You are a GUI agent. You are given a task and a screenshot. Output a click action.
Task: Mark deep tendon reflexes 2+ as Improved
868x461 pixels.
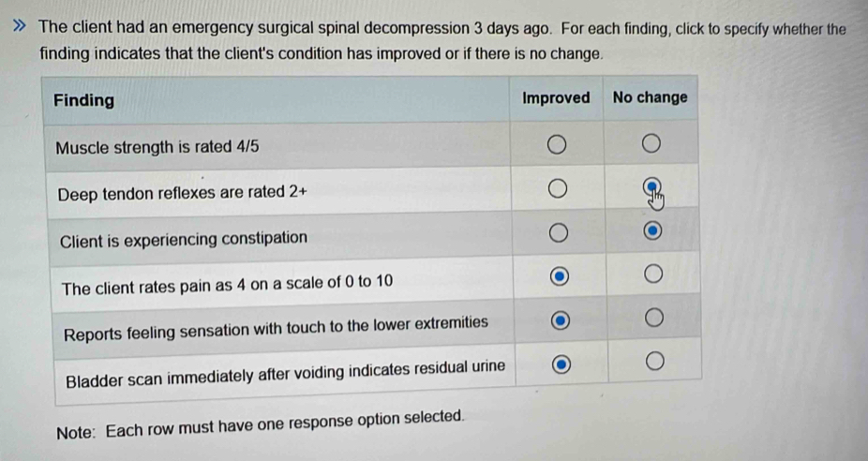coord(557,189)
